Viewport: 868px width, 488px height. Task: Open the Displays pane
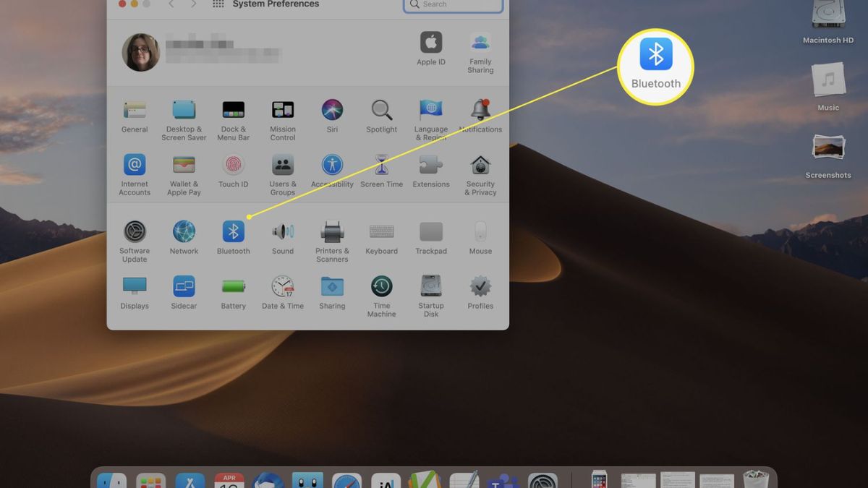pos(135,286)
